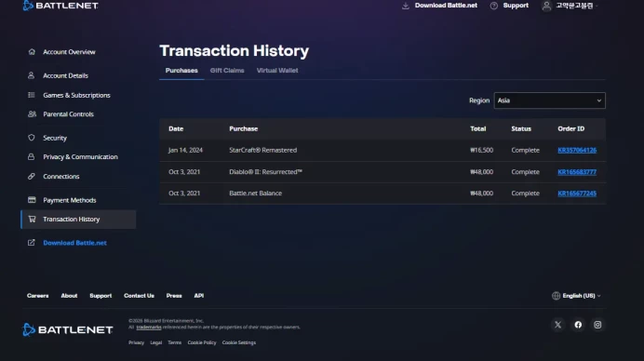
Task: Click the Privacy & Communication lock icon
Action: click(x=32, y=157)
